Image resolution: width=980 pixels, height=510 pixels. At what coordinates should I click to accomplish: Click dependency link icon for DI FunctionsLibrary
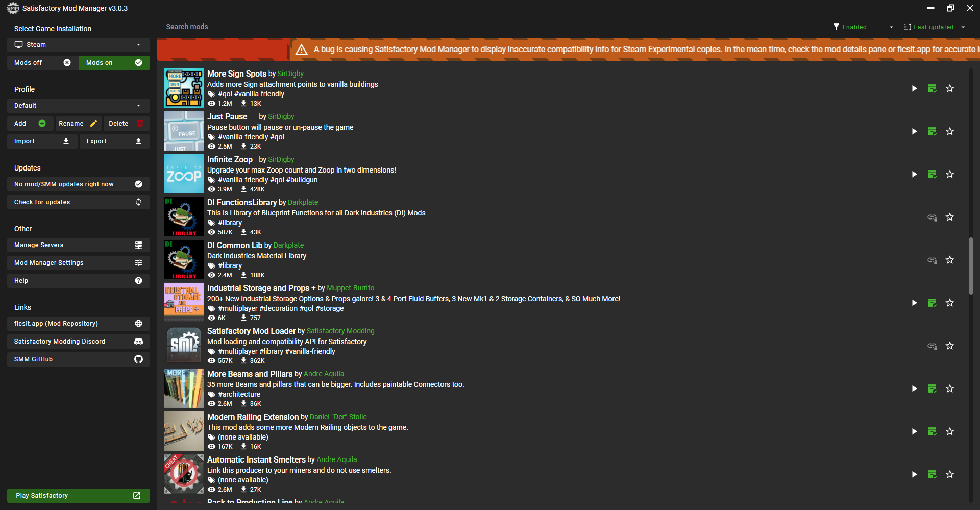pos(932,217)
